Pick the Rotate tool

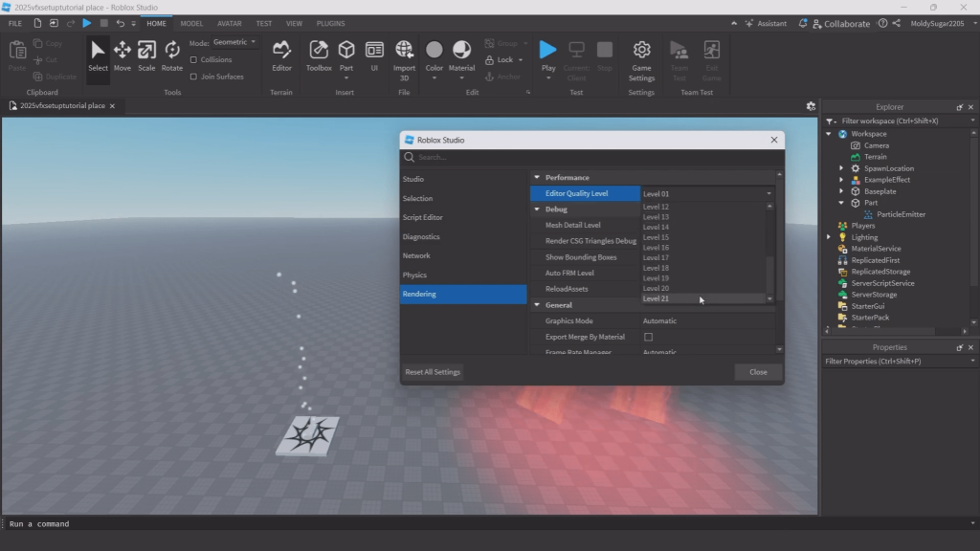click(172, 56)
